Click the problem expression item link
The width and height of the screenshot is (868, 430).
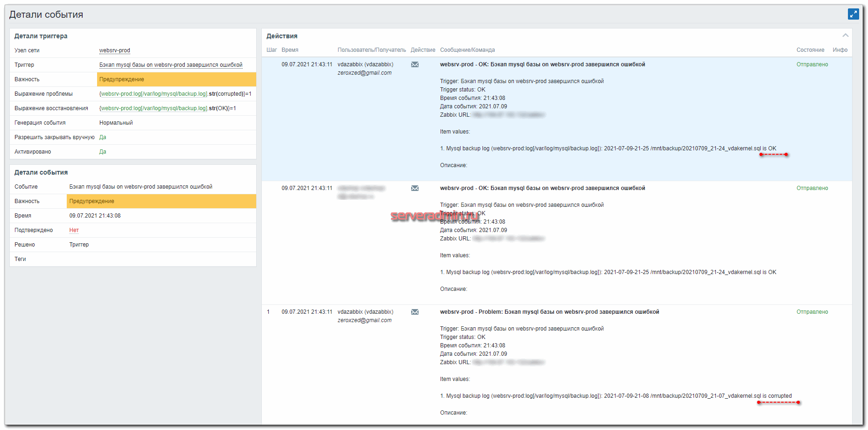click(x=154, y=94)
